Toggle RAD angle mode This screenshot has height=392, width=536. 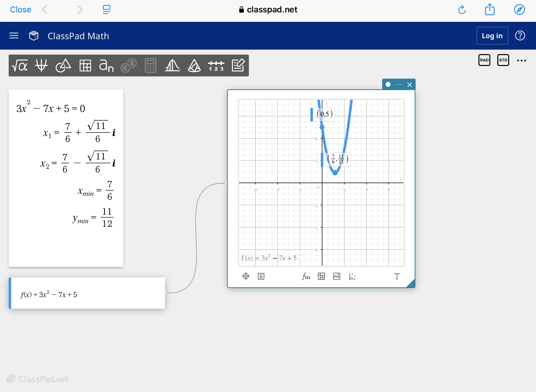[x=484, y=60]
